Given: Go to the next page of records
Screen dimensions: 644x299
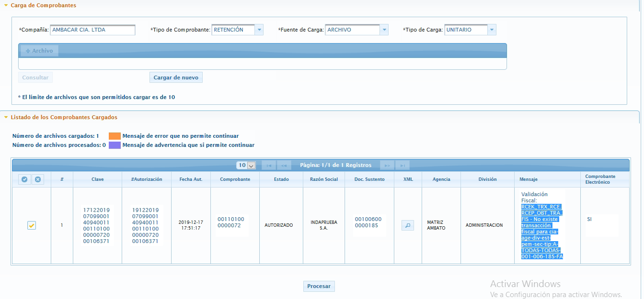Looking at the screenshot, I should click(387, 166).
